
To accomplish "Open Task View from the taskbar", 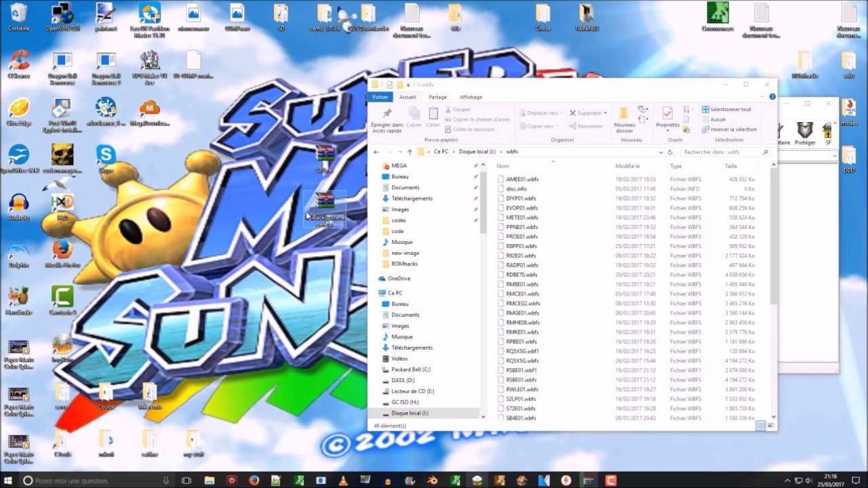I will [186, 481].
